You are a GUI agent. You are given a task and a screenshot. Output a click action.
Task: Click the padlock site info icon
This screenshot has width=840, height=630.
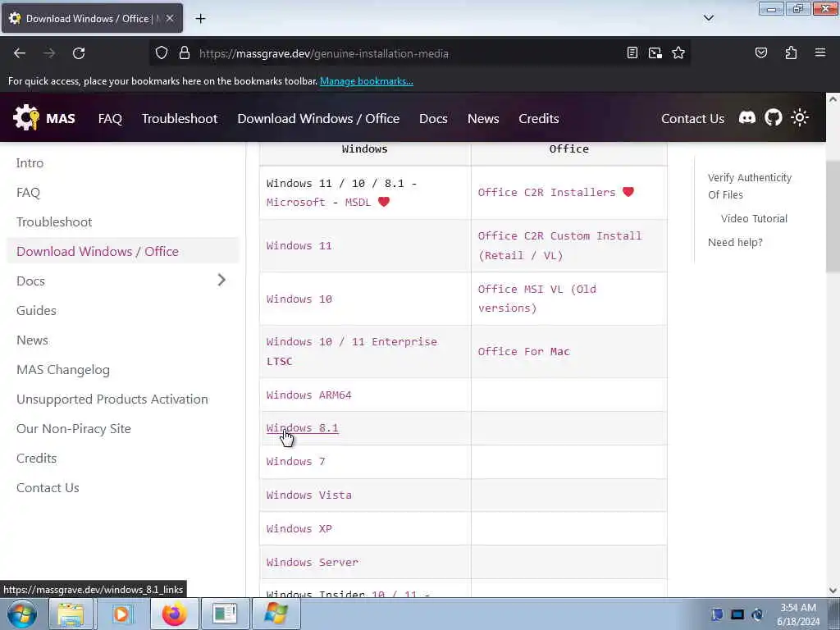pyautogui.click(x=185, y=53)
